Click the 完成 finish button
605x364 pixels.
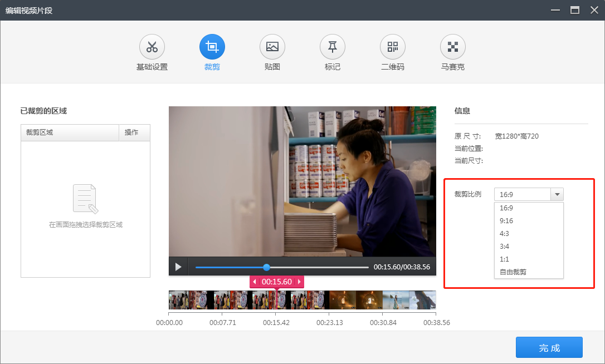(x=549, y=348)
